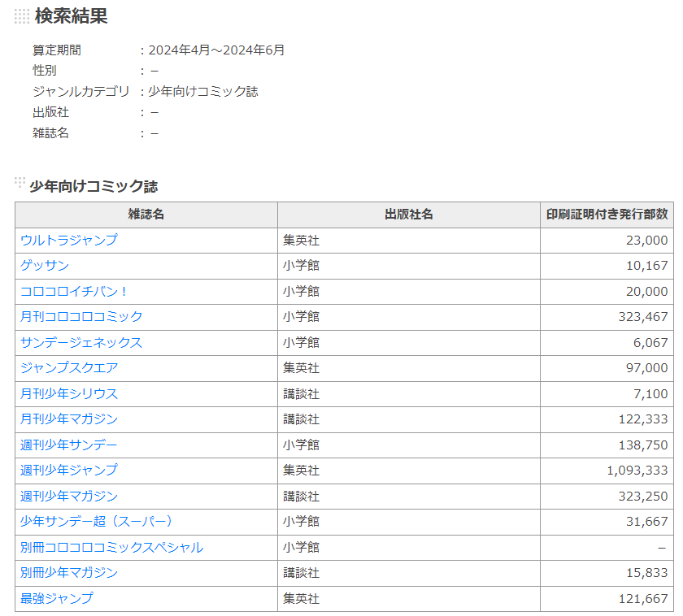
Task: Click the 雑誌名 column header
Action: pyautogui.click(x=146, y=215)
